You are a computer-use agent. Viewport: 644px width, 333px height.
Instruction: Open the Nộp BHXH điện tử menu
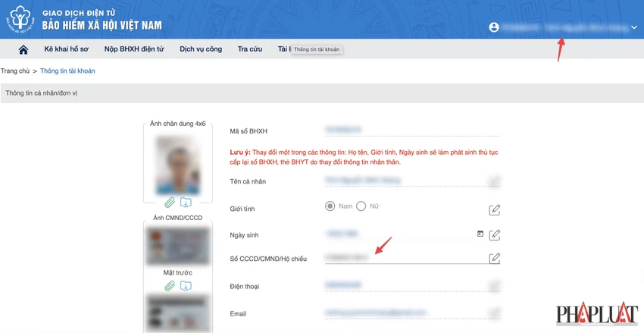pos(134,49)
